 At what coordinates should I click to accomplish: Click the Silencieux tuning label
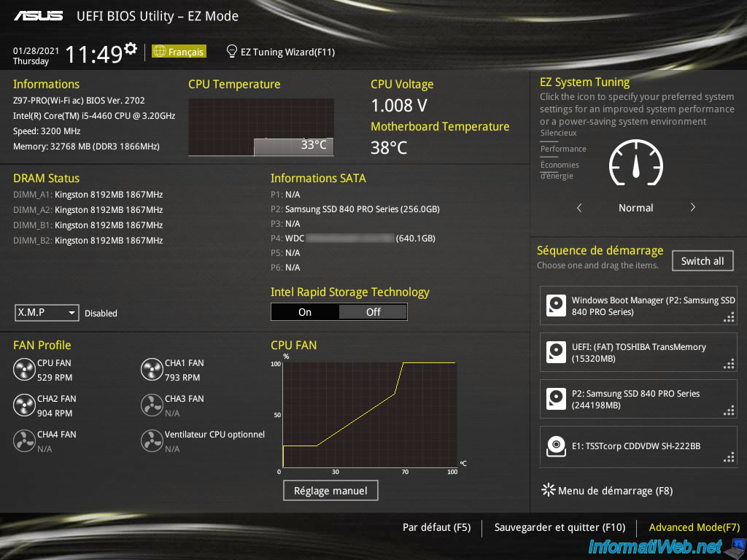[558, 133]
